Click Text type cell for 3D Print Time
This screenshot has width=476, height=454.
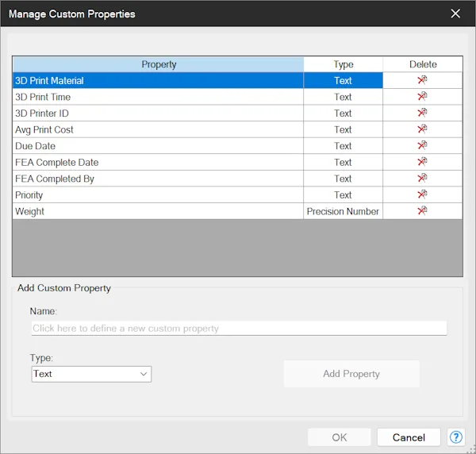click(343, 97)
